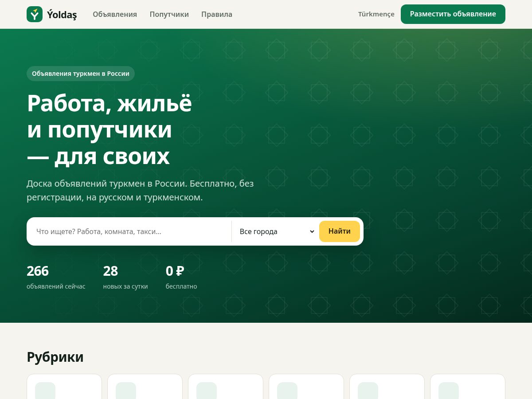Click the 'бесплатно' label

pos(181,286)
